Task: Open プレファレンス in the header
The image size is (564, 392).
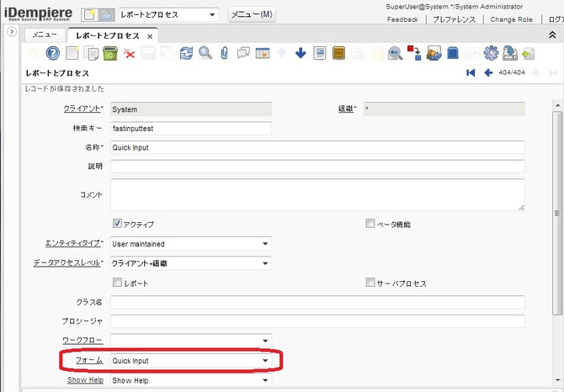Action: (x=454, y=19)
